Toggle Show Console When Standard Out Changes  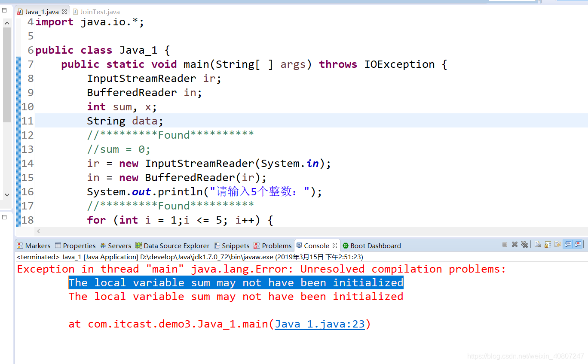coord(567,244)
